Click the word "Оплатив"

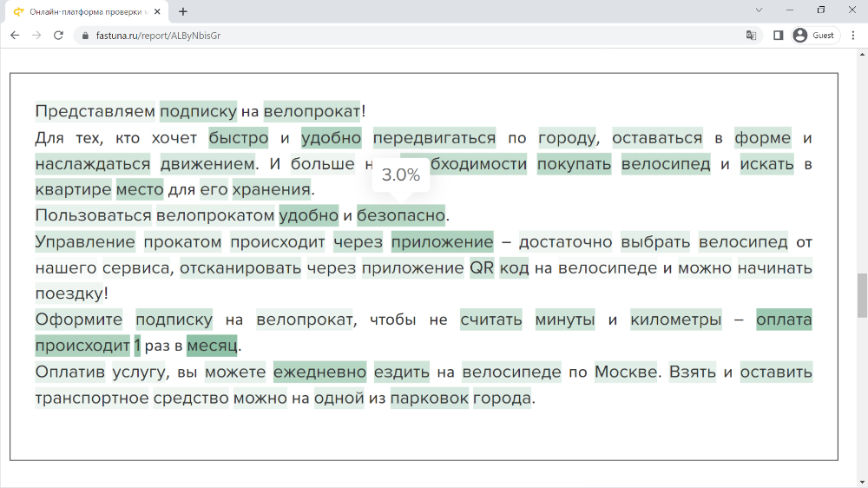point(69,373)
